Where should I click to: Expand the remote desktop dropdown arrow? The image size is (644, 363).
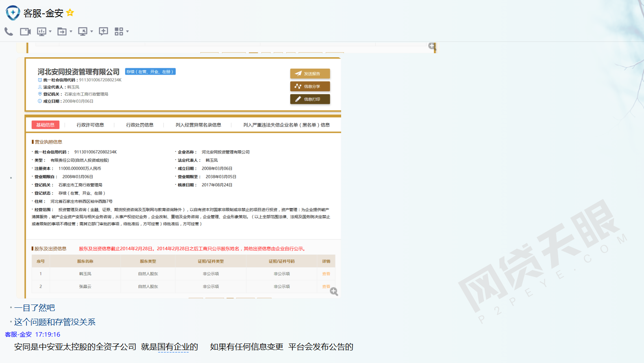click(92, 31)
